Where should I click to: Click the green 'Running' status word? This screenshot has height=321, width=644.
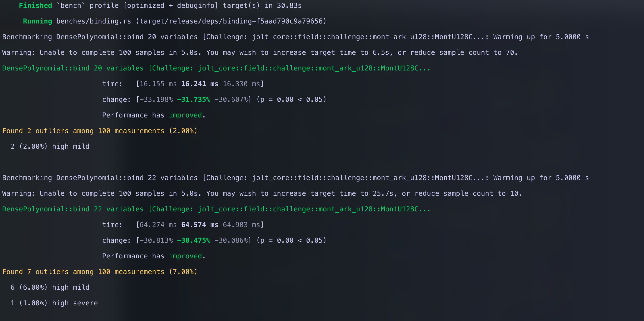[x=37, y=21]
